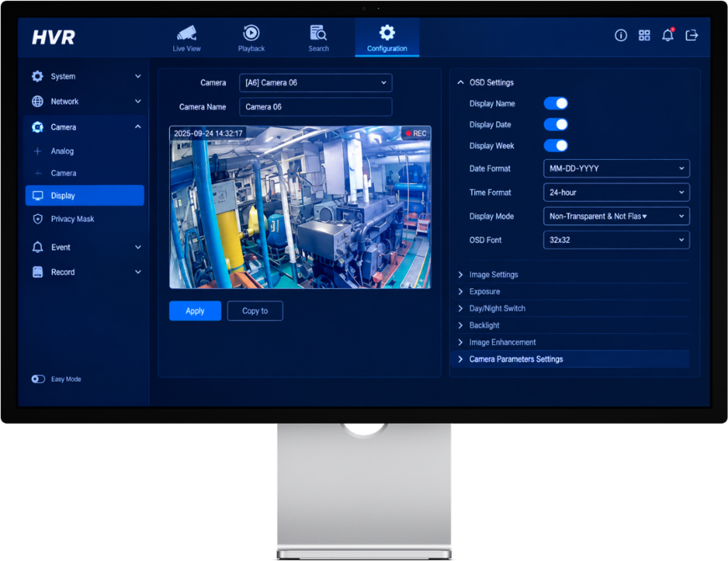Click the Camera section icon

tap(38, 126)
